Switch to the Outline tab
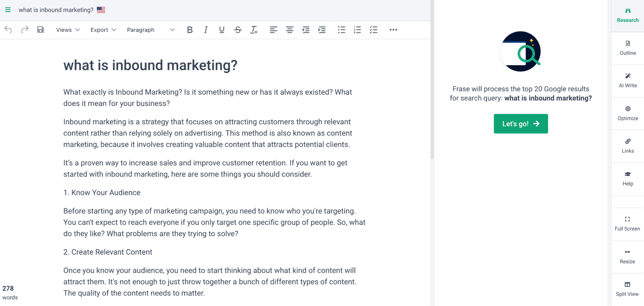 click(628, 48)
